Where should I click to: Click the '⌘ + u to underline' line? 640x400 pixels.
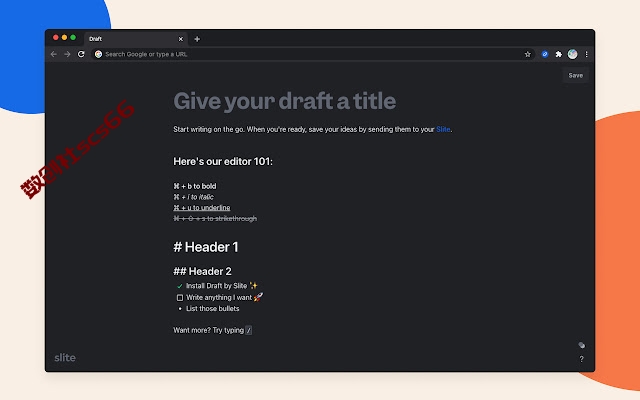pyautogui.click(x=202, y=208)
